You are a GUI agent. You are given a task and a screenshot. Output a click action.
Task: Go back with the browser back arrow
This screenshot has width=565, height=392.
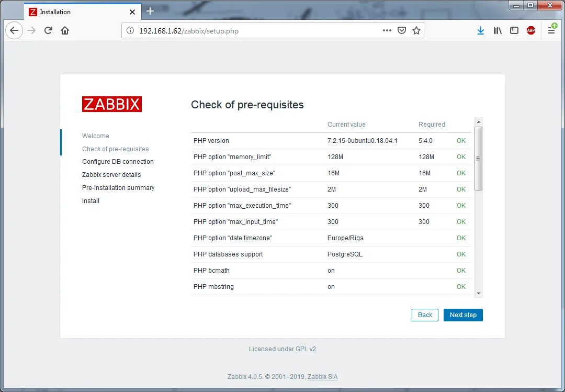click(14, 31)
